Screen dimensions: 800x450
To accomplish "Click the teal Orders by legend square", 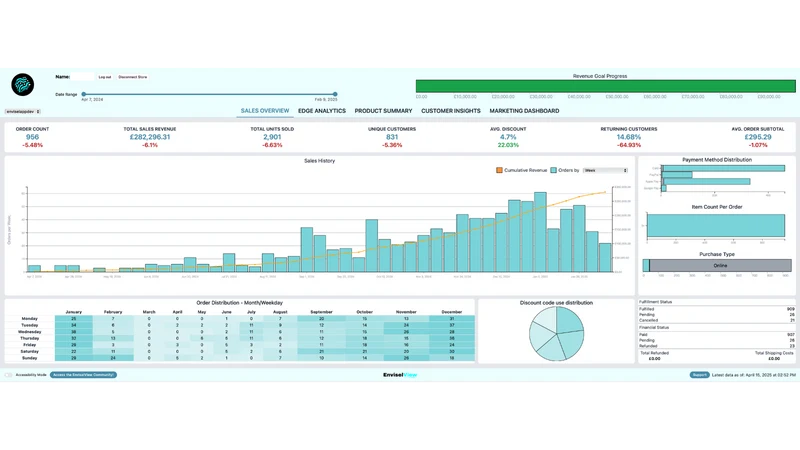I will 553,170.
